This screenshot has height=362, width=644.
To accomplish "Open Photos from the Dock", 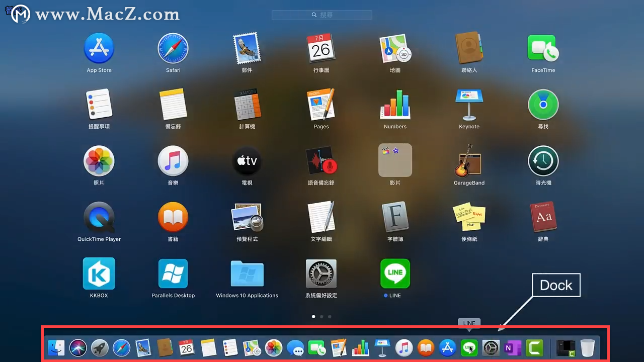I will (x=274, y=348).
